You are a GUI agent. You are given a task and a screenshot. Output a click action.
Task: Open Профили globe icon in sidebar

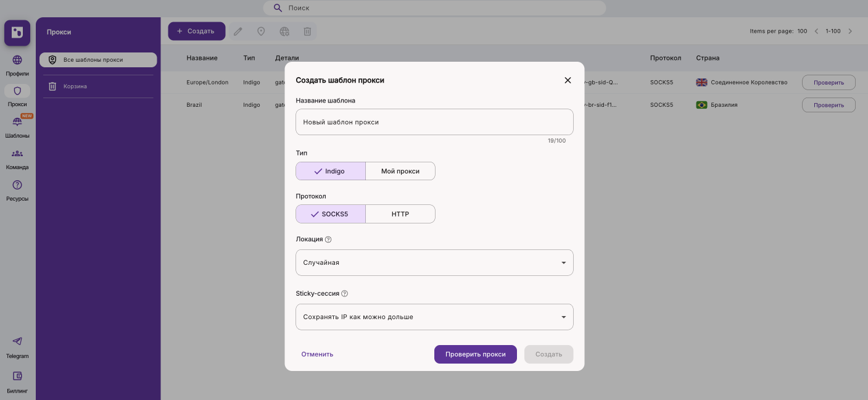coord(17,60)
